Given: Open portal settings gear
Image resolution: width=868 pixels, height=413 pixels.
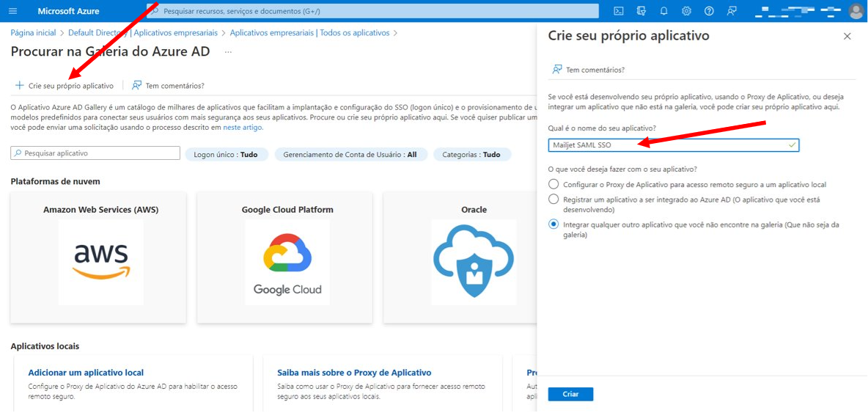Looking at the screenshot, I should [x=686, y=11].
